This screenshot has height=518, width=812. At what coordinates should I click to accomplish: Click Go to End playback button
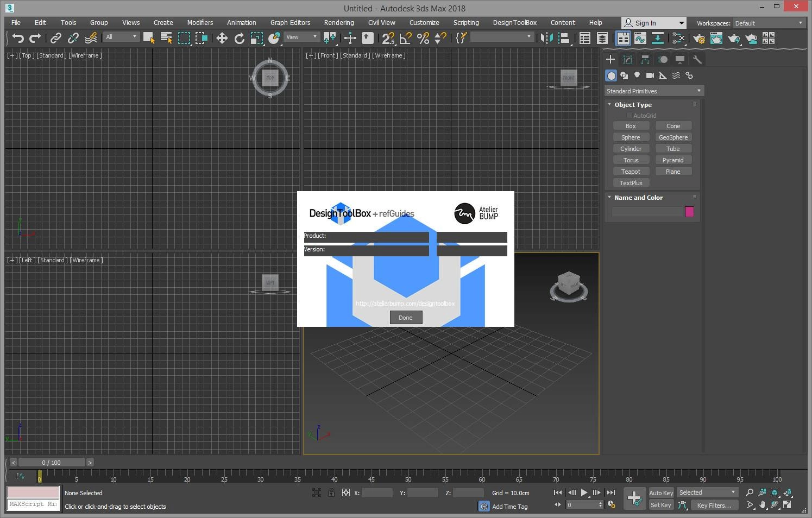click(610, 492)
